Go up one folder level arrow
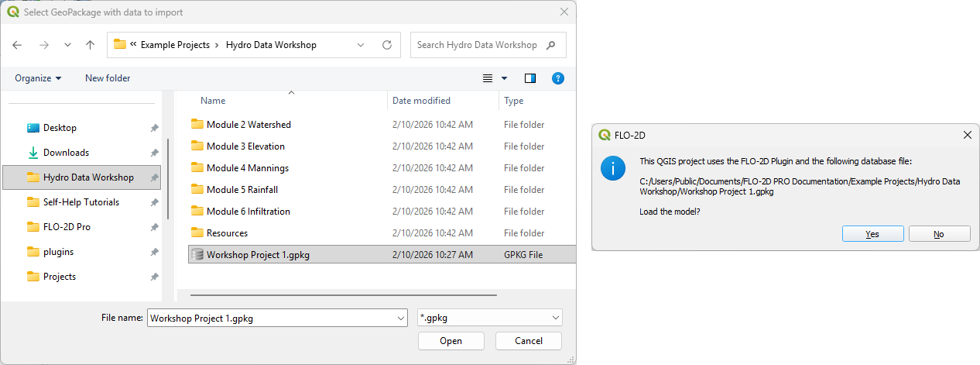This screenshot has width=980, height=365. 90,45
